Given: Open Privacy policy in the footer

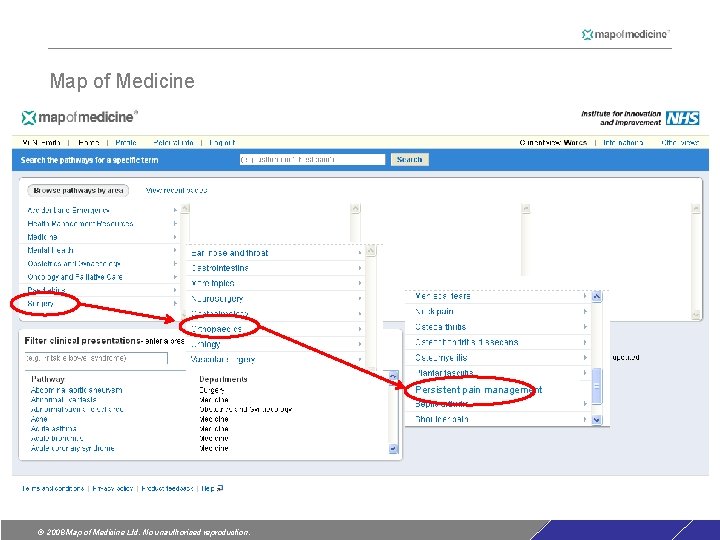Looking at the screenshot, I should tap(112, 488).
